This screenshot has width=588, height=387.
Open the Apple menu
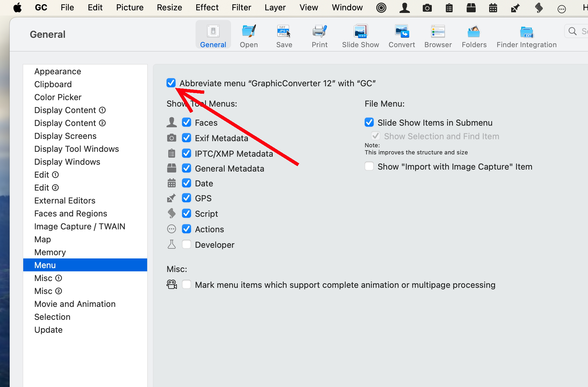(x=17, y=7)
